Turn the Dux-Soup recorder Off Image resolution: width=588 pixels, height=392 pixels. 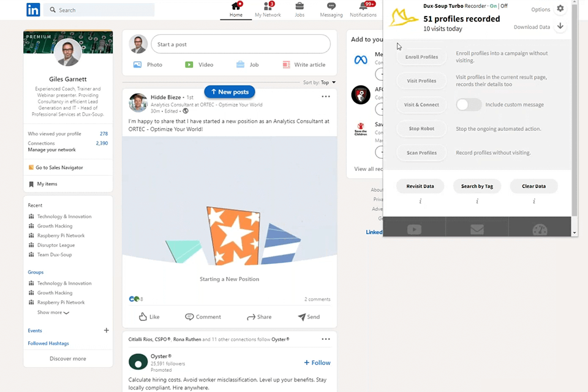tap(504, 6)
